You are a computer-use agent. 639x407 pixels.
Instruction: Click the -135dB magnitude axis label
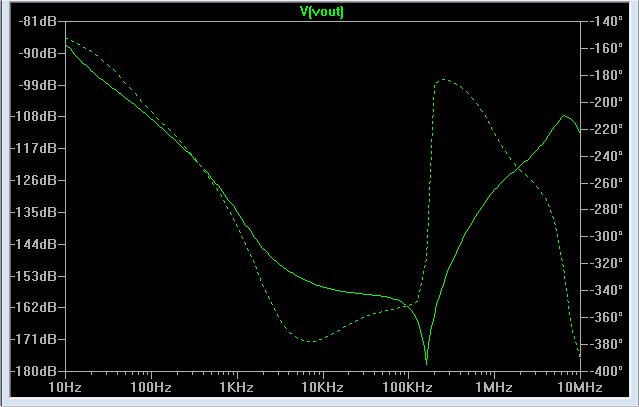click(33, 212)
